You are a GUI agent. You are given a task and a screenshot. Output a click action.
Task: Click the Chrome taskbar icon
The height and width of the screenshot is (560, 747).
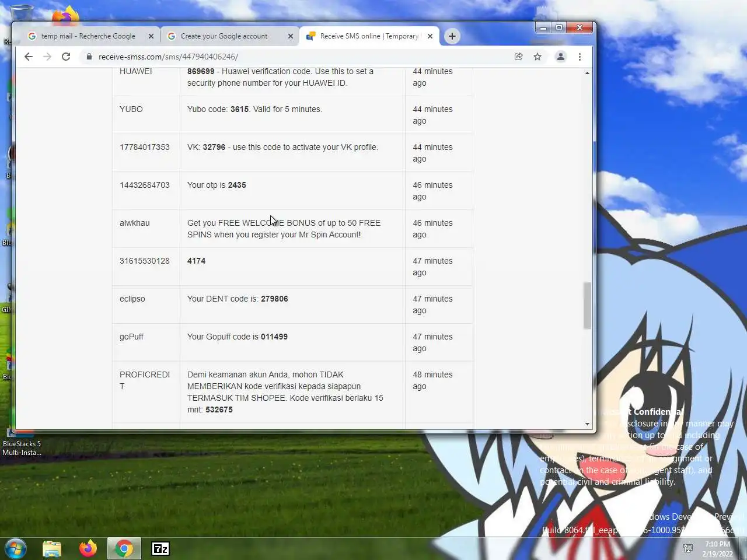point(124,548)
